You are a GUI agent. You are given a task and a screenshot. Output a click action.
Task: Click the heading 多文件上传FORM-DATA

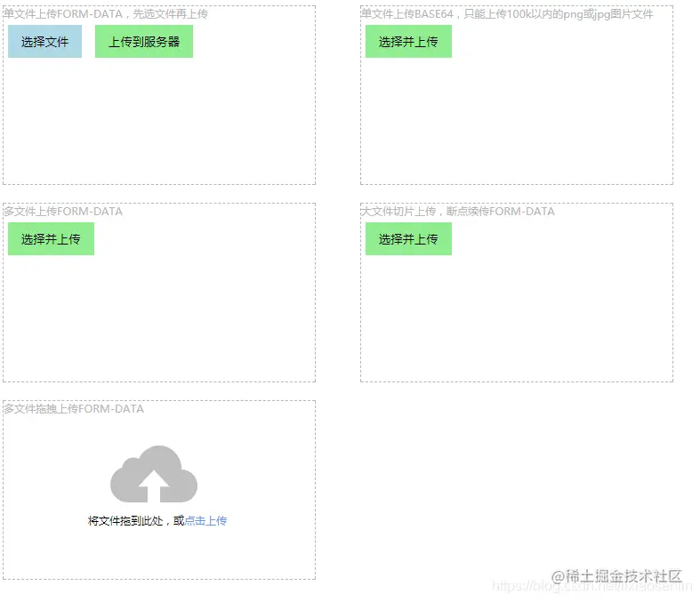click(63, 211)
